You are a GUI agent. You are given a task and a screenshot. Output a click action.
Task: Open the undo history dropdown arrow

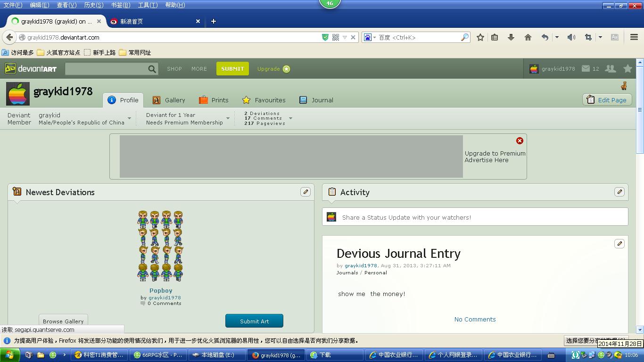[x=557, y=37]
